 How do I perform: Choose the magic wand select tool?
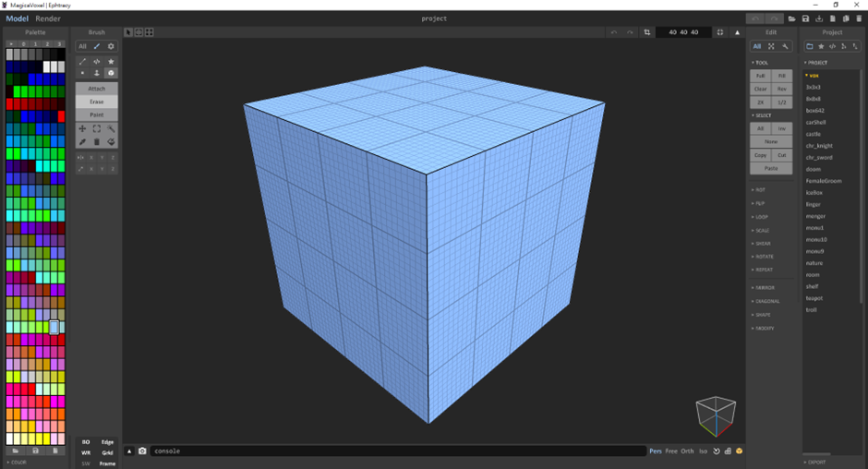[111, 128]
